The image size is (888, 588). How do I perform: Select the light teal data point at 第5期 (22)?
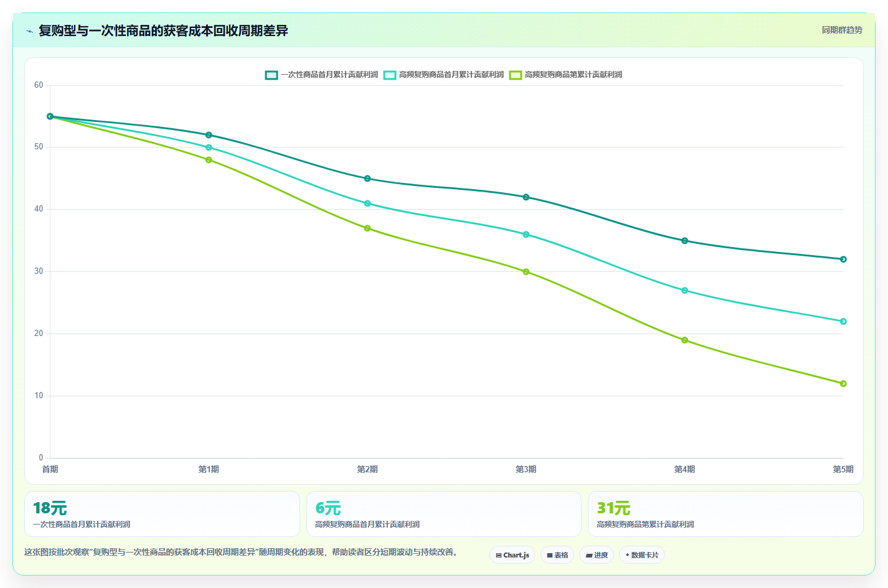pos(843,322)
